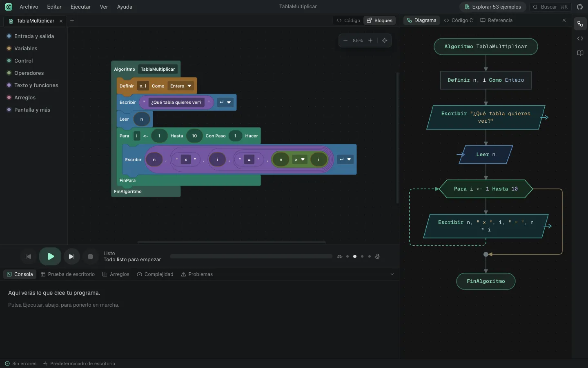
Task: Close the TablaMultiplicar file tab
Action: pyautogui.click(x=61, y=21)
